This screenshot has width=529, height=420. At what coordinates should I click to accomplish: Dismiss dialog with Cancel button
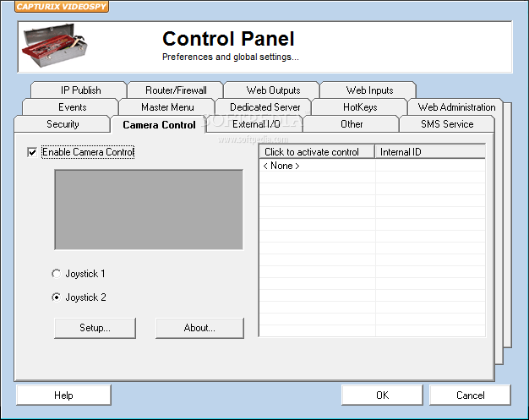pos(471,395)
